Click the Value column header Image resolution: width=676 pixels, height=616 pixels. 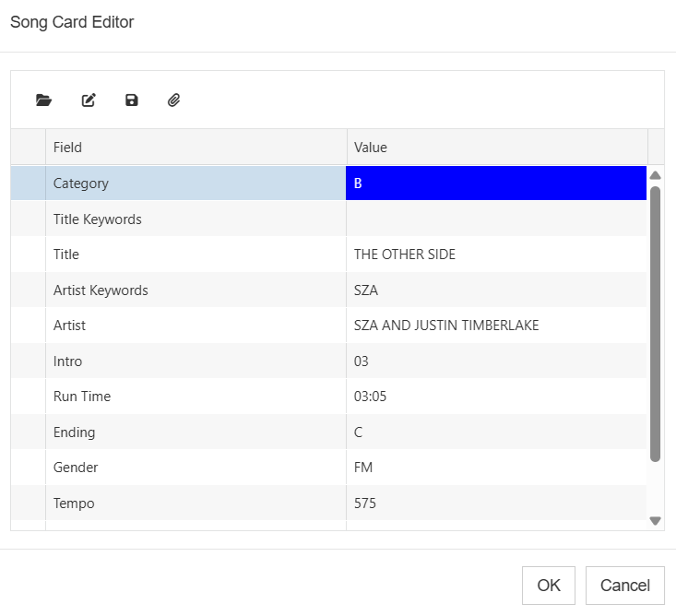point(497,147)
